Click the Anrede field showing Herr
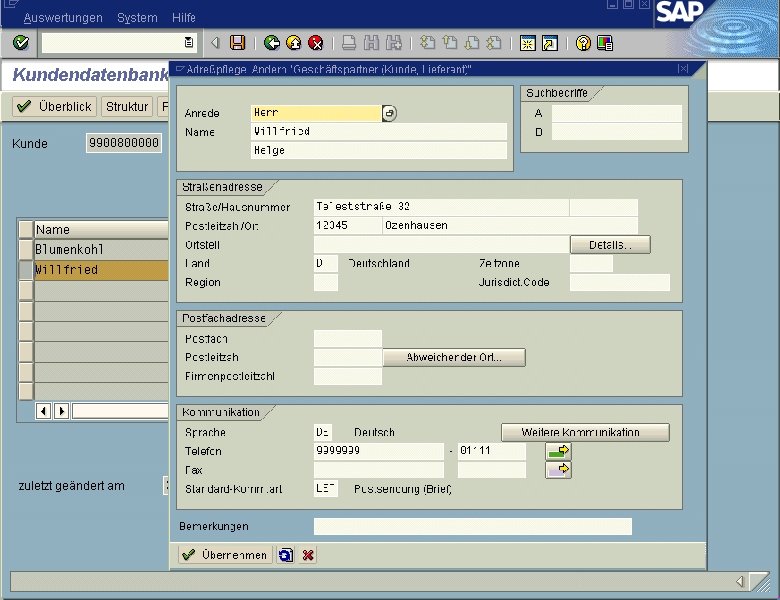The width and height of the screenshot is (780, 600). [316, 113]
